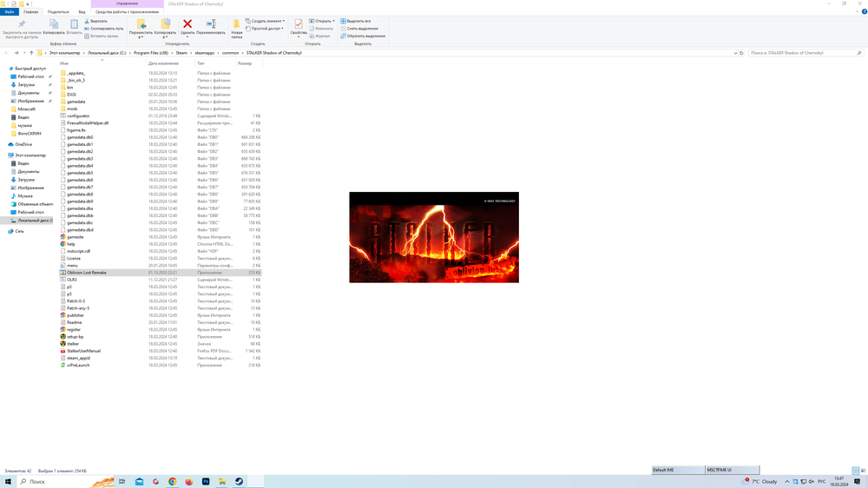This screenshot has height=488, width=868.
Task: Click the New Folder icon
Action: [236, 27]
